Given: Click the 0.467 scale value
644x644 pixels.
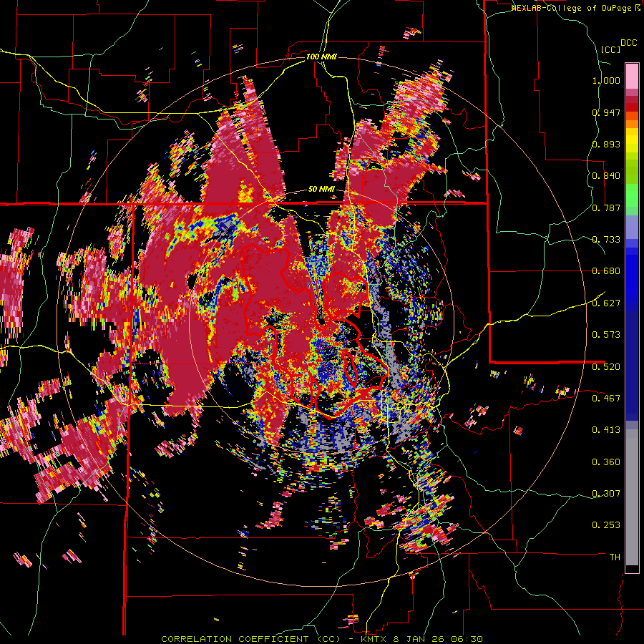Looking at the screenshot, I should click(606, 399).
